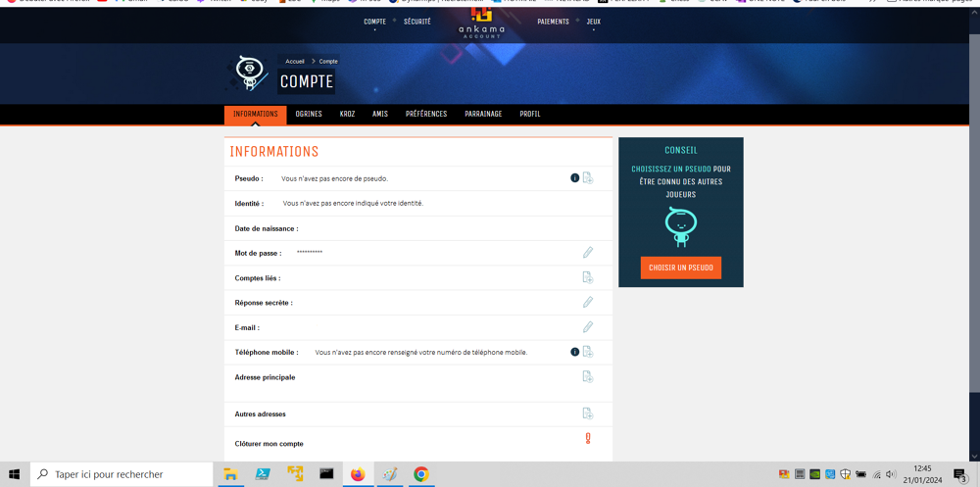
Task: Open the PARRAINAGE tab
Action: pos(483,115)
